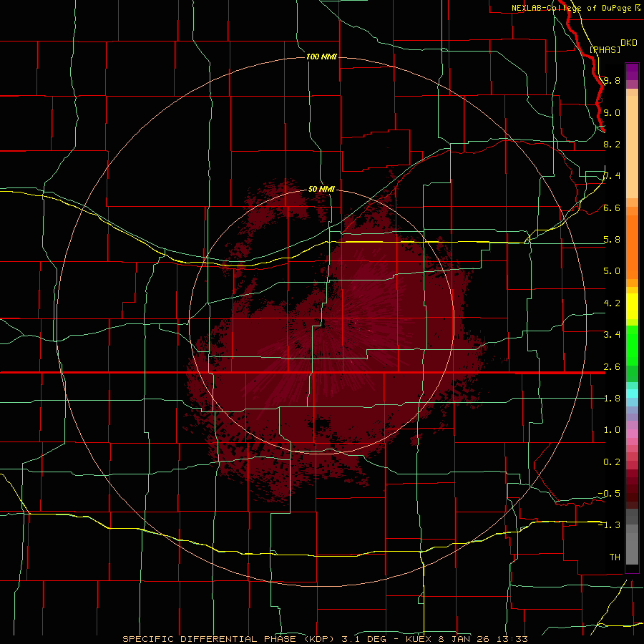Click the 100 NMI range ring label
644x644 pixels.
(x=321, y=57)
